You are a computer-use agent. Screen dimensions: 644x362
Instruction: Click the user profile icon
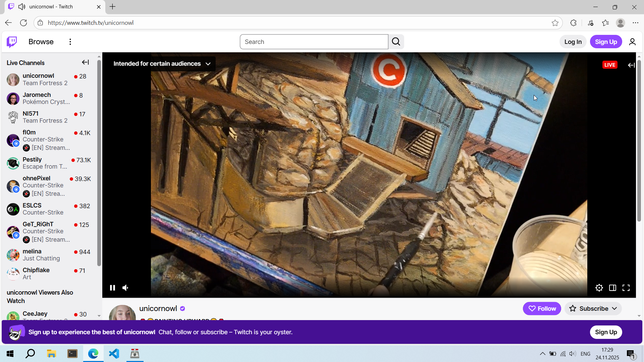(632, 42)
